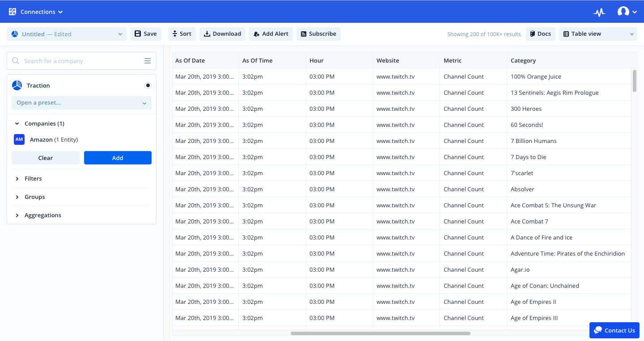Click the Download icon to export results
Image resolution: width=644 pixels, height=341 pixels.
coord(207,34)
